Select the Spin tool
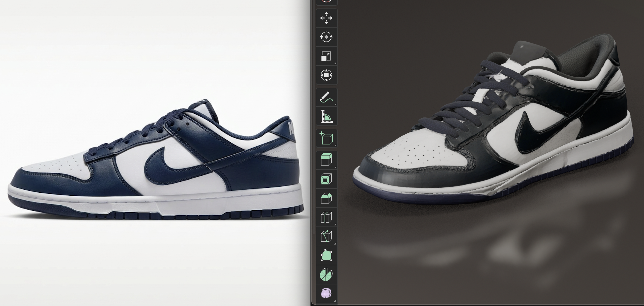This screenshot has height=306, width=644. (326, 275)
